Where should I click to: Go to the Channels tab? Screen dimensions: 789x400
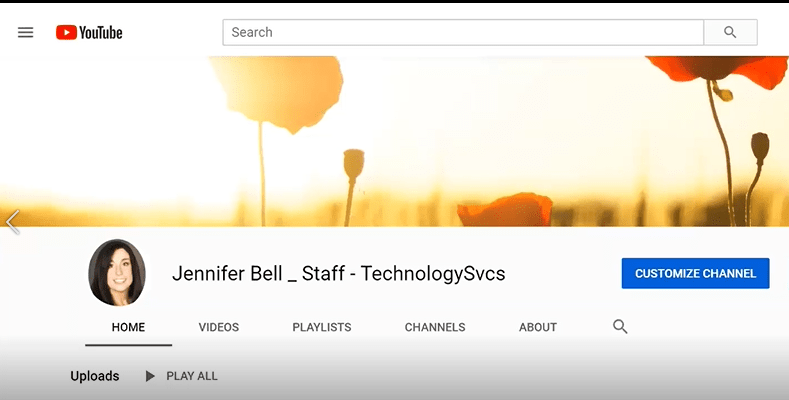(434, 327)
